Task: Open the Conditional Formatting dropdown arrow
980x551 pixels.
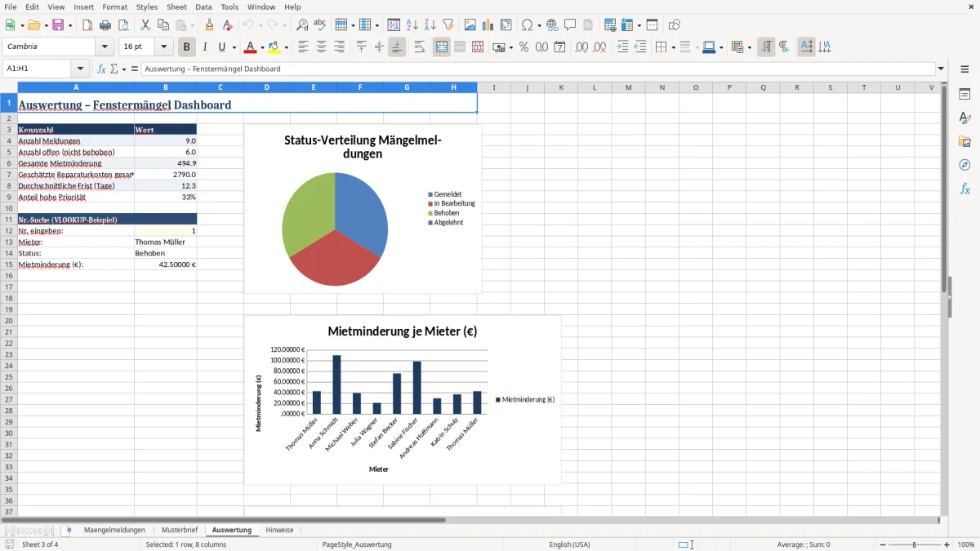Action: tap(749, 47)
